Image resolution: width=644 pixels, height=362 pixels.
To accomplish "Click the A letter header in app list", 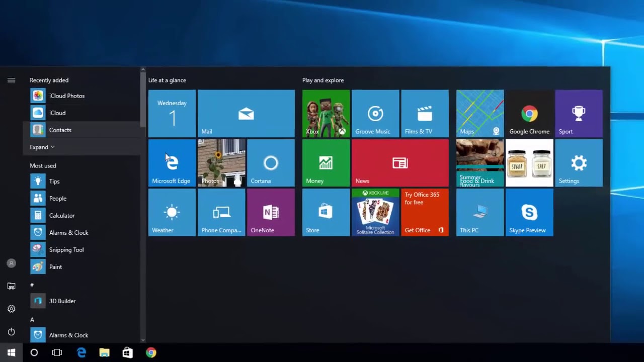I will [32, 320].
